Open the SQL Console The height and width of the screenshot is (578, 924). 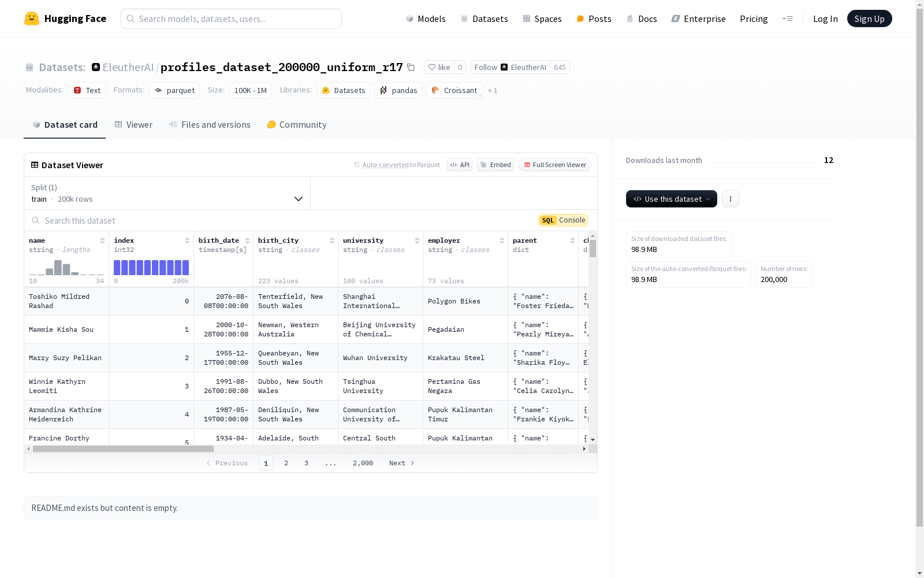563,220
